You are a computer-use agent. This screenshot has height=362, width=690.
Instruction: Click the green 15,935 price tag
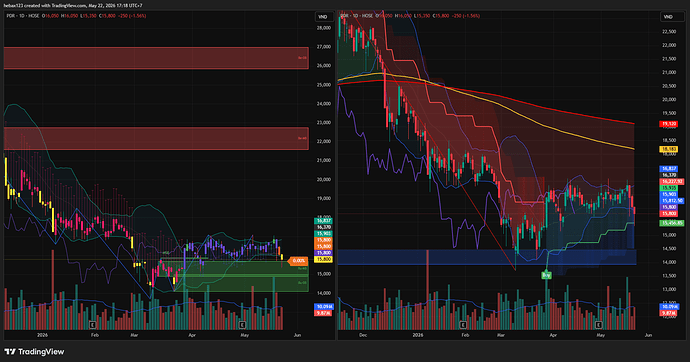[x=668, y=188]
